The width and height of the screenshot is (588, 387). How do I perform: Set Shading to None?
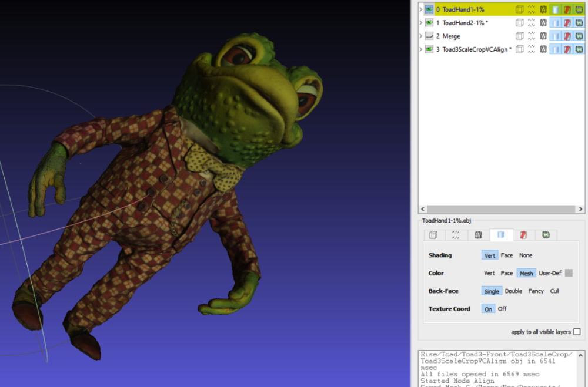pyautogui.click(x=525, y=255)
